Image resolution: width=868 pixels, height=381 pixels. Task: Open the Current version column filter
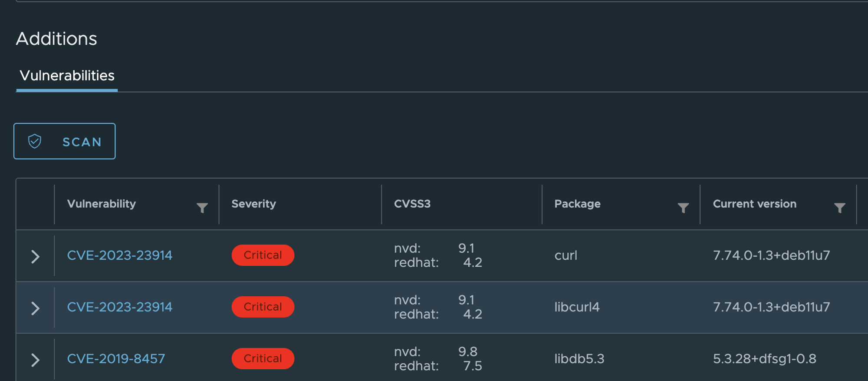(839, 208)
